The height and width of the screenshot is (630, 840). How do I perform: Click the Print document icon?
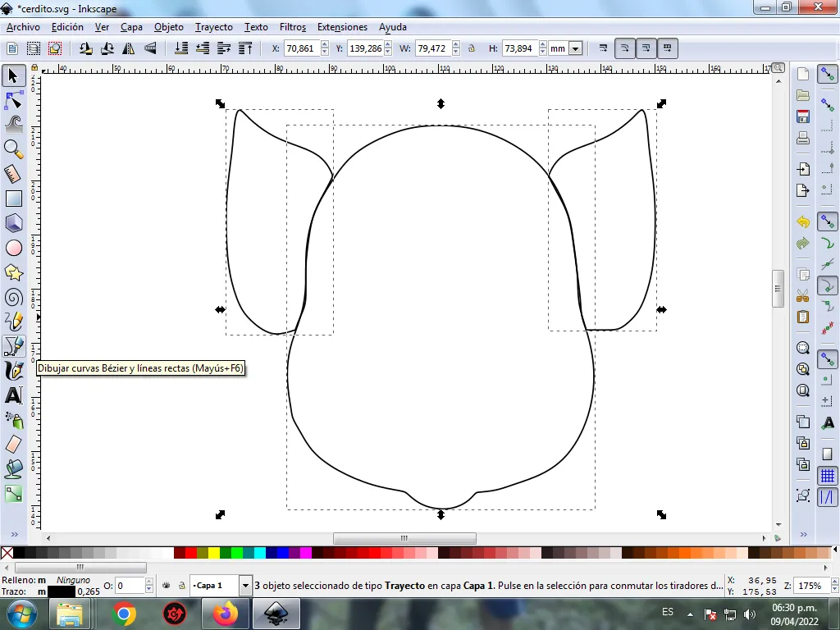pyautogui.click(x=802, y=138)
